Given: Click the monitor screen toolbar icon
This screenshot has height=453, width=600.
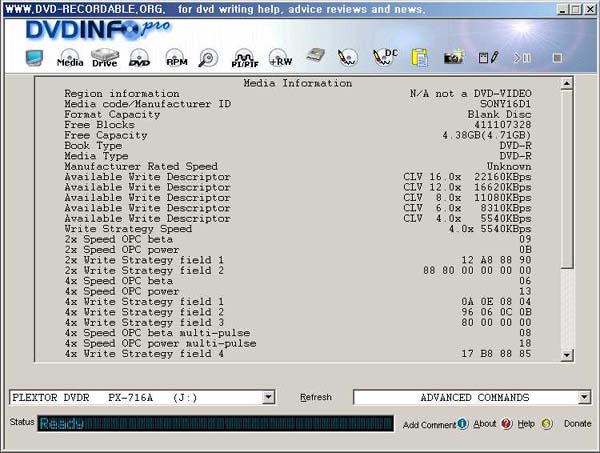Looking at the screenshot, I should [x=34, y=58].
